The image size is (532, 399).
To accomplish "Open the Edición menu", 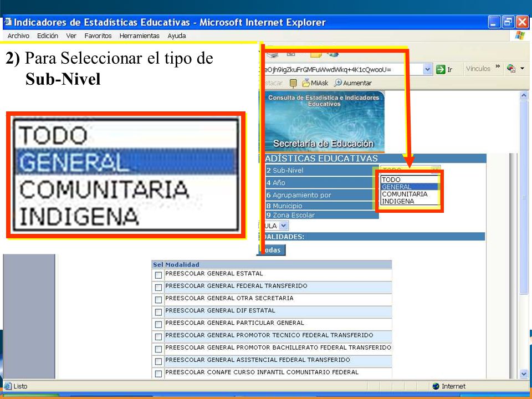I will click(48, 35).
